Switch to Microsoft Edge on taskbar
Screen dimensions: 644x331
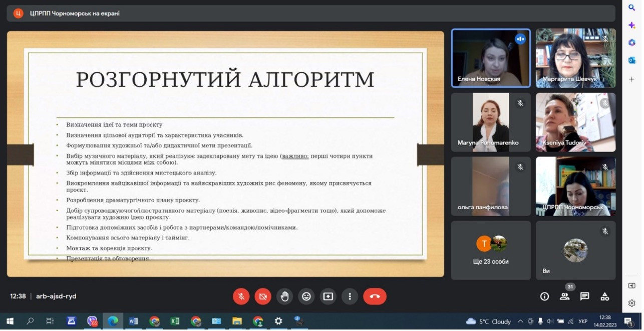[113, 321]
